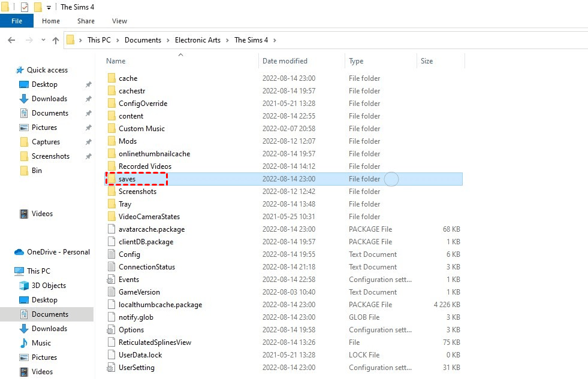
Task: Expand the chevron after Documents breadcrumb
Action: 168,41
